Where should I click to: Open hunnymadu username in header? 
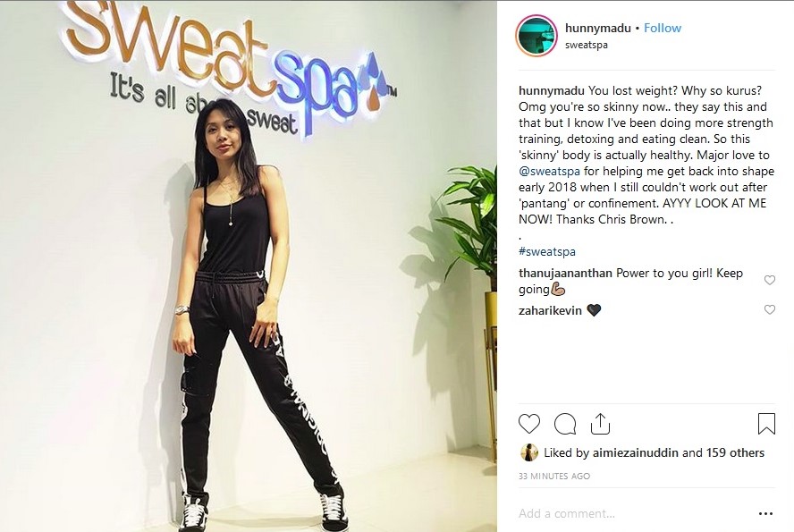[x=597, y=28]
